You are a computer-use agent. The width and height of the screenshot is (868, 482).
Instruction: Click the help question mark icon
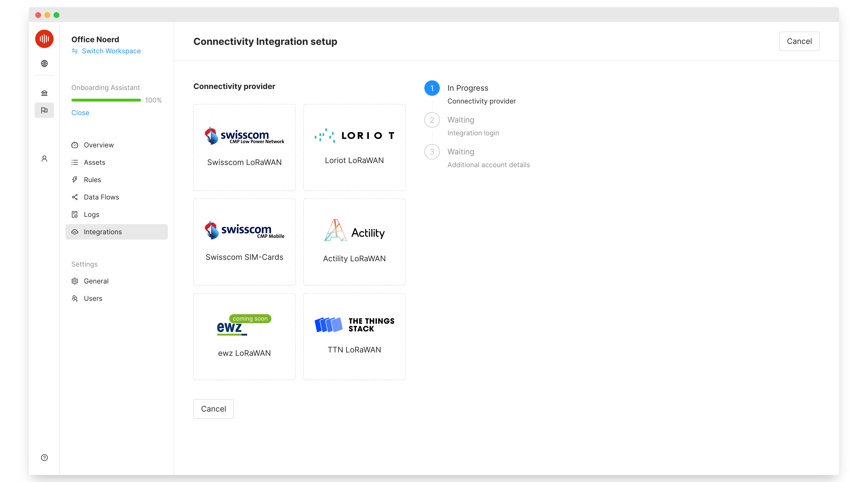point(44,457)
